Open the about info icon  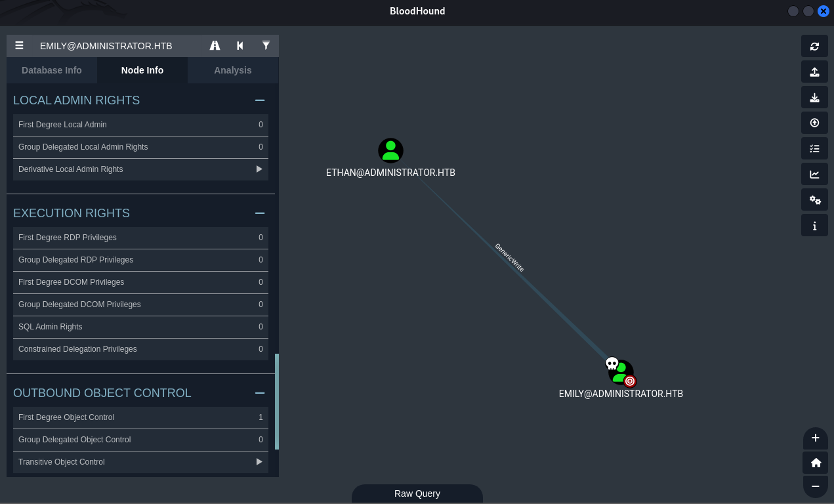point(814,226)
